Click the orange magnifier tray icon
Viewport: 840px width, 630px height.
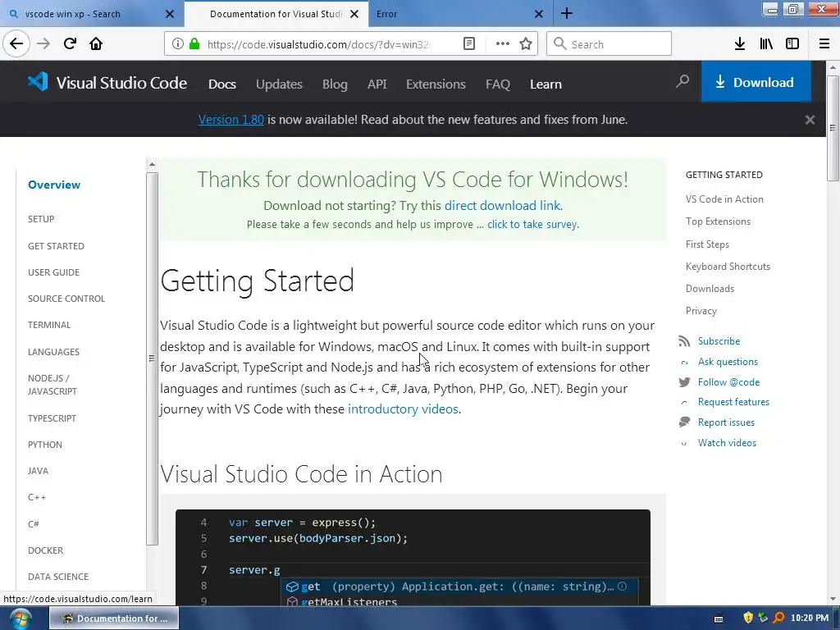pyautogui.click(x=779, y=618)
